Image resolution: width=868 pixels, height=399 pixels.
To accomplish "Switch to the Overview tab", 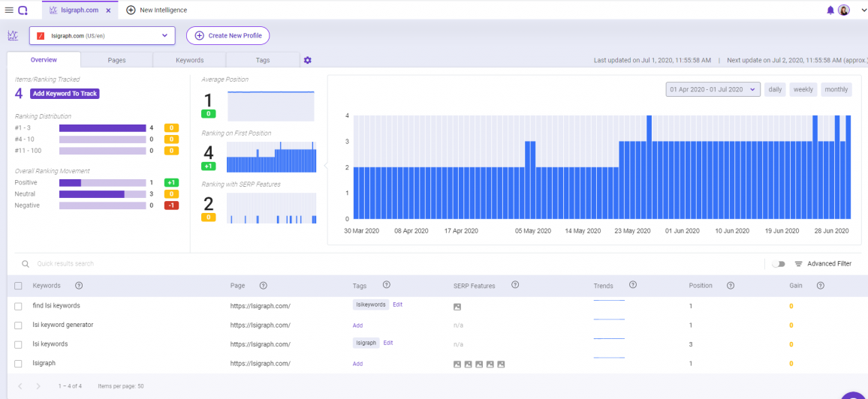I will click(44, 60).
